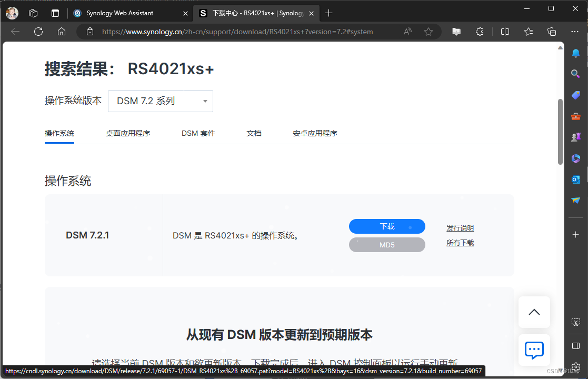Screen dimensions: 588x379
Task: Maximize the browser window
Action: coord(551,8)
